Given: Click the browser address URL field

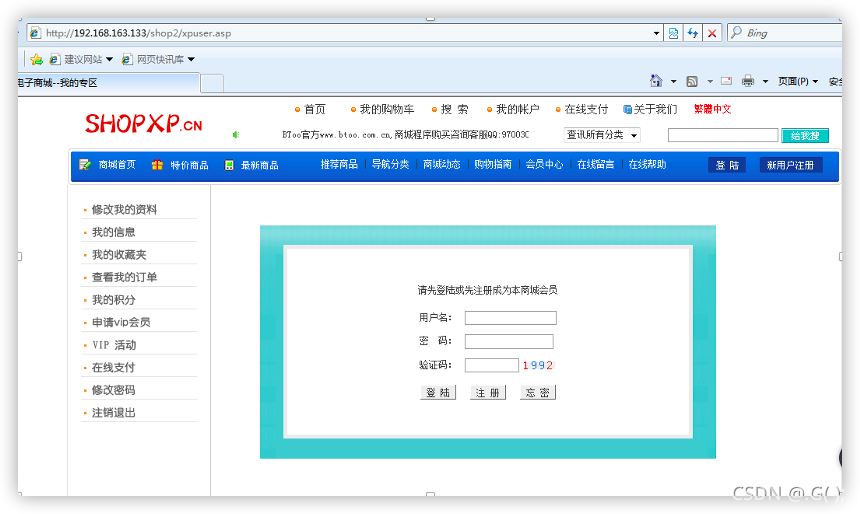Looking at the screenshot, I should coord(346,33).
